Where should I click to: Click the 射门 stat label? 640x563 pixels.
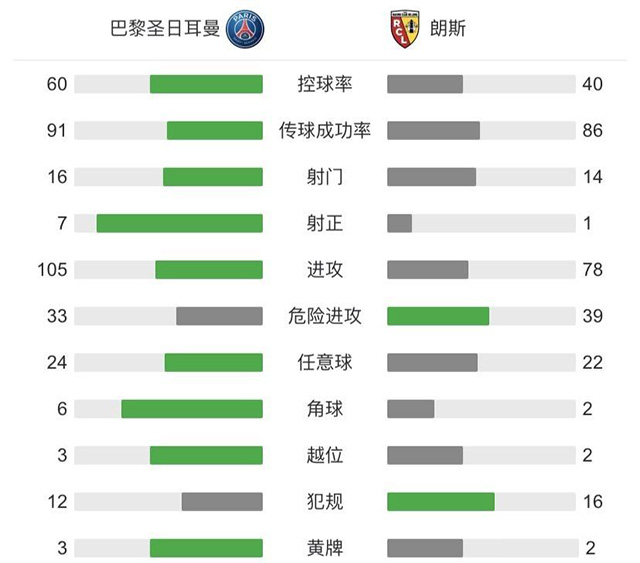[x=325, y=177]
